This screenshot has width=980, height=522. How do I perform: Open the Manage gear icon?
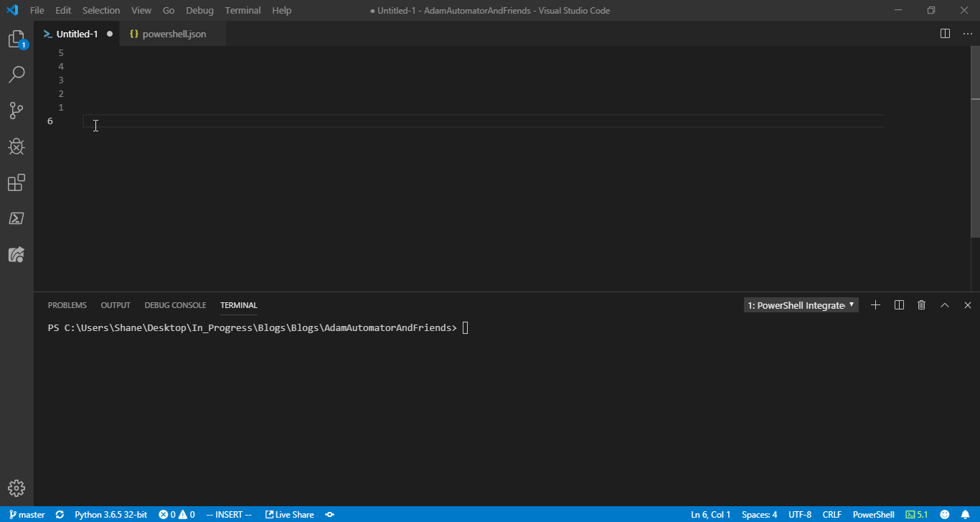[x=17, y=489]
